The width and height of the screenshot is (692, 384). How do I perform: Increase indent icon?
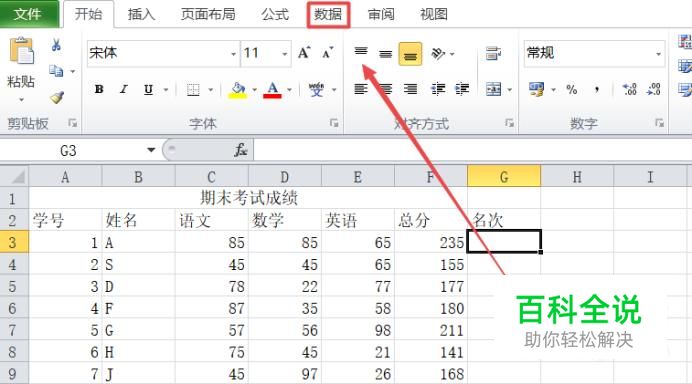462,90
